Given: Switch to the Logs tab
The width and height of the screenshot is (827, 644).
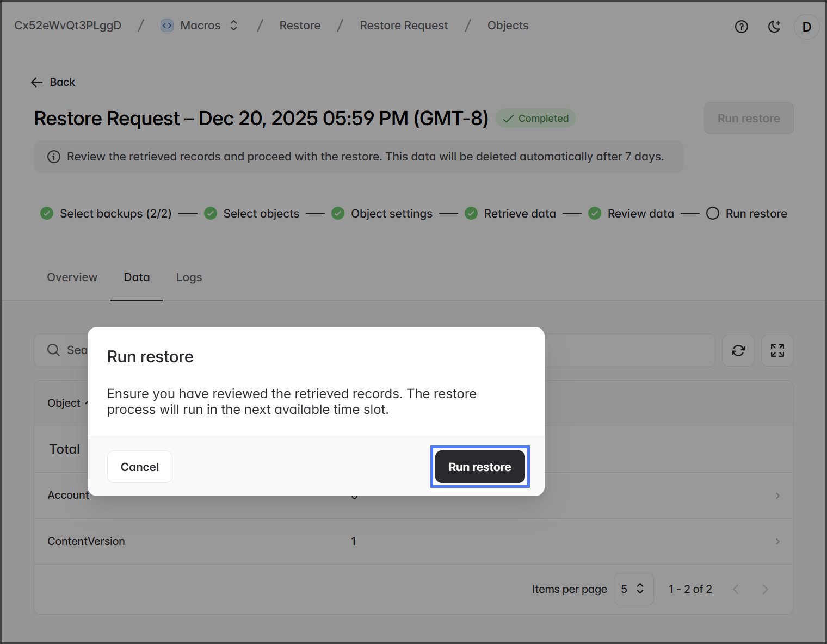Looking at the screenshot, I should 189,277.
